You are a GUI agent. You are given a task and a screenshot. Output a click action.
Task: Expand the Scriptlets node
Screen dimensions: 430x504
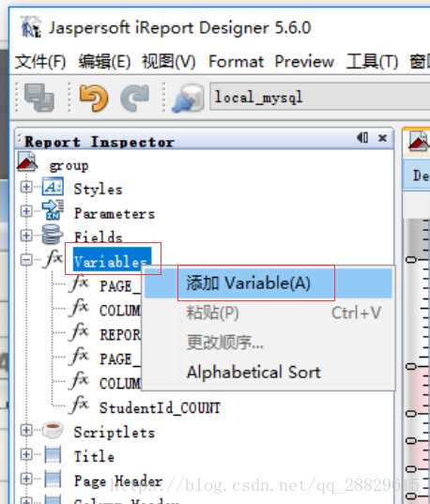click(x=26, y=430)
